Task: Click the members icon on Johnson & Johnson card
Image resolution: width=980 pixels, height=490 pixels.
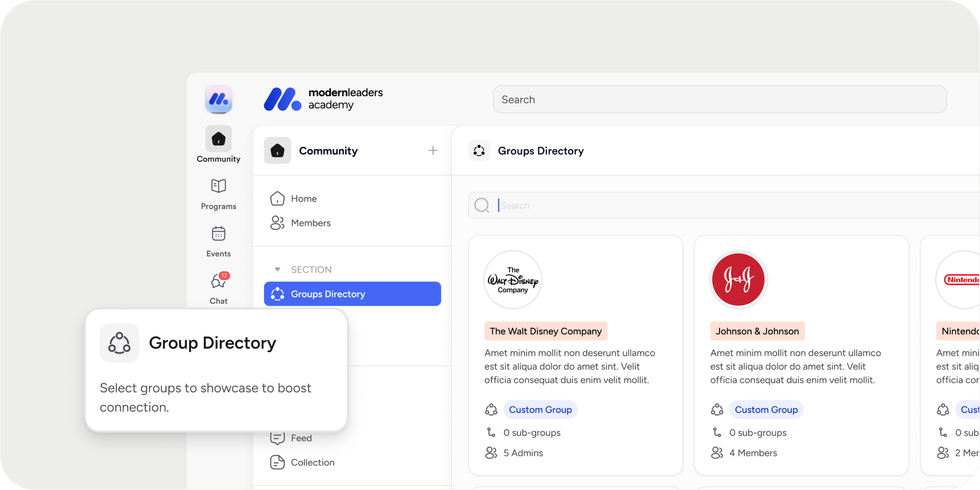Action: 717,453
